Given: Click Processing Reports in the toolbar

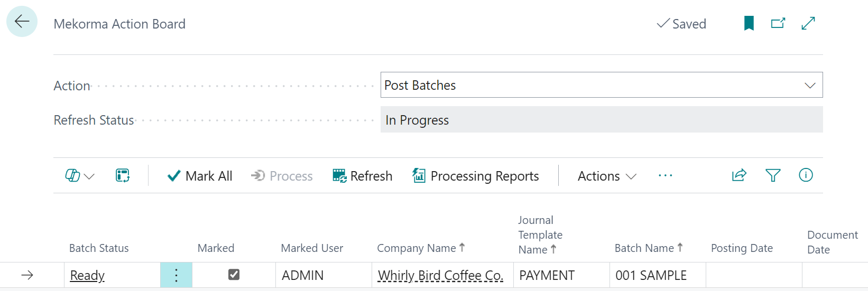Looking at the screenshot, I should pos(475,176).
